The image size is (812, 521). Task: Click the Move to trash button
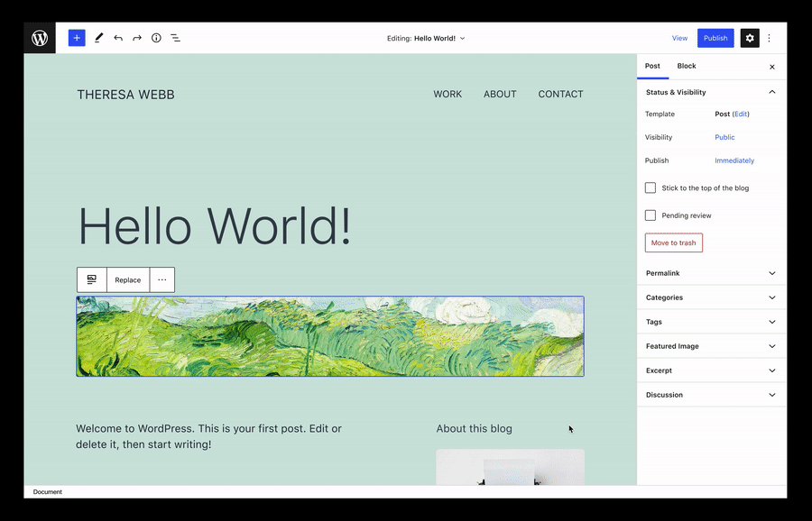[673, 242]
